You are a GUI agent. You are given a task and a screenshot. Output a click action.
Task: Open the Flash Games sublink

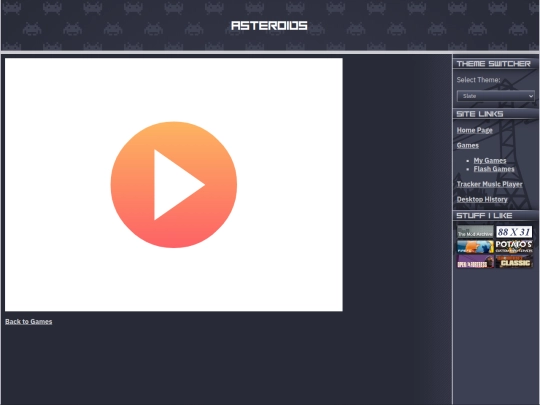pos(494,169)
